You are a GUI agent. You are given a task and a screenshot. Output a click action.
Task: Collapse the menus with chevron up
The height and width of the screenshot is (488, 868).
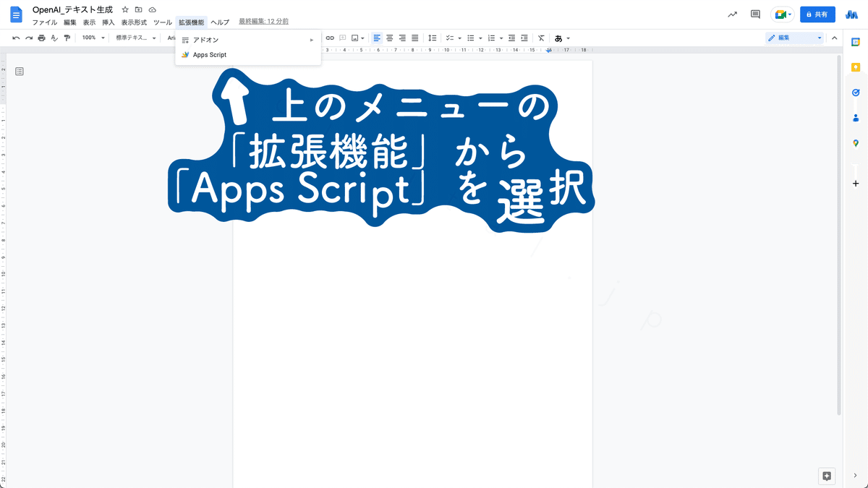coord(834,38)
